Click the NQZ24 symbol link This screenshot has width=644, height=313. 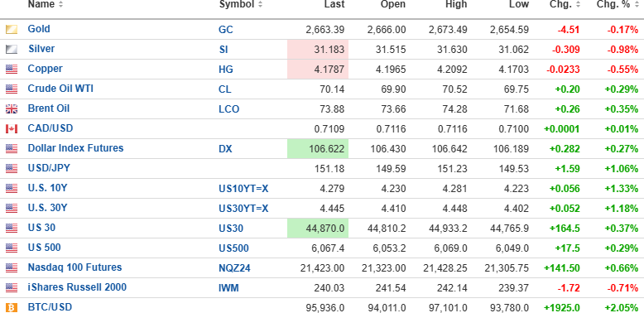pyautogui.click(x=234, y=268)
